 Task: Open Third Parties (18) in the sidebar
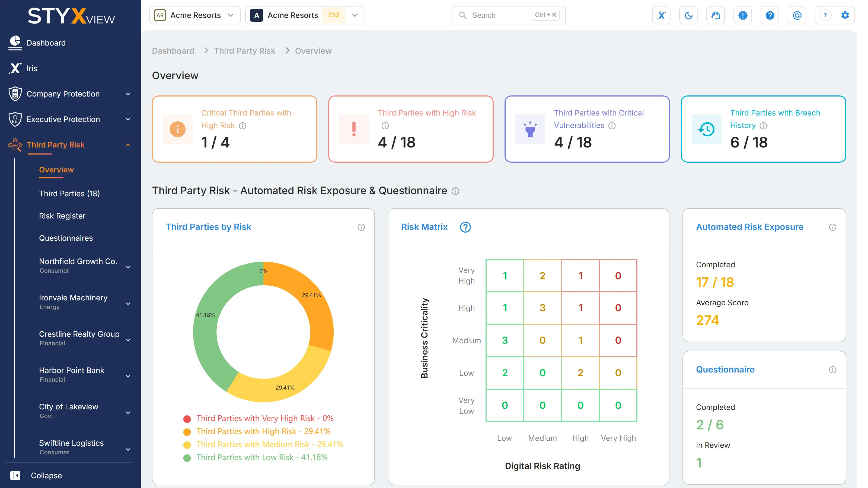[x=69, y=194]
